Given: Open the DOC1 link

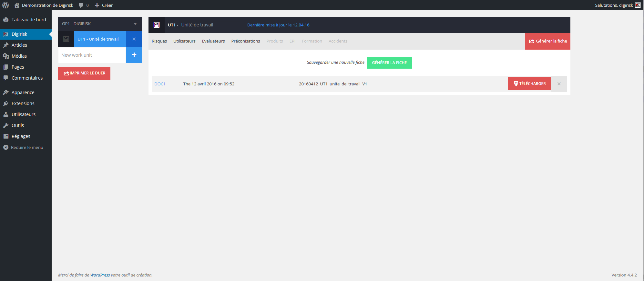Looking at the screenshot, I should [x=160, y=84].
